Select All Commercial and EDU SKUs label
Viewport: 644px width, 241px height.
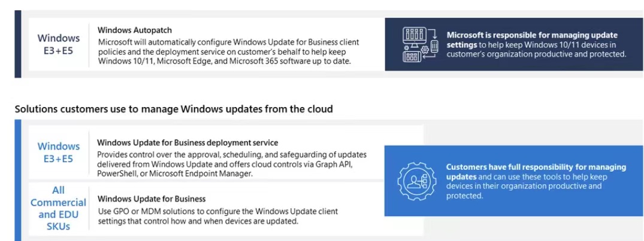58,208
